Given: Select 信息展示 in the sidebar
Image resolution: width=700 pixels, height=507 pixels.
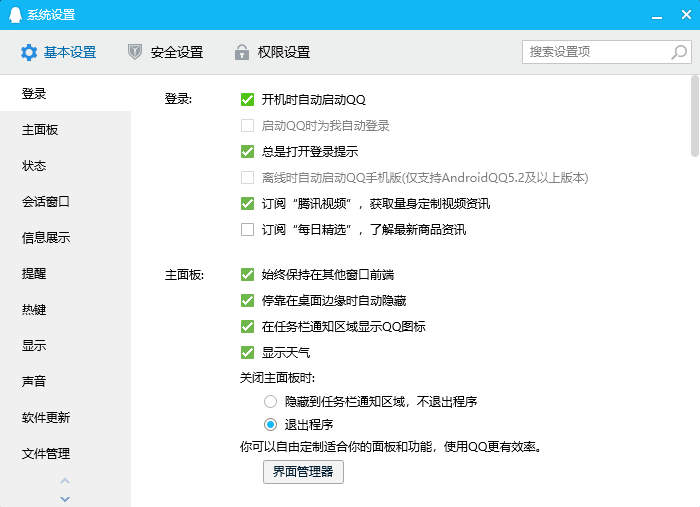Looking at the screenshot, I should pyautogui.click(x=65, y=237).
